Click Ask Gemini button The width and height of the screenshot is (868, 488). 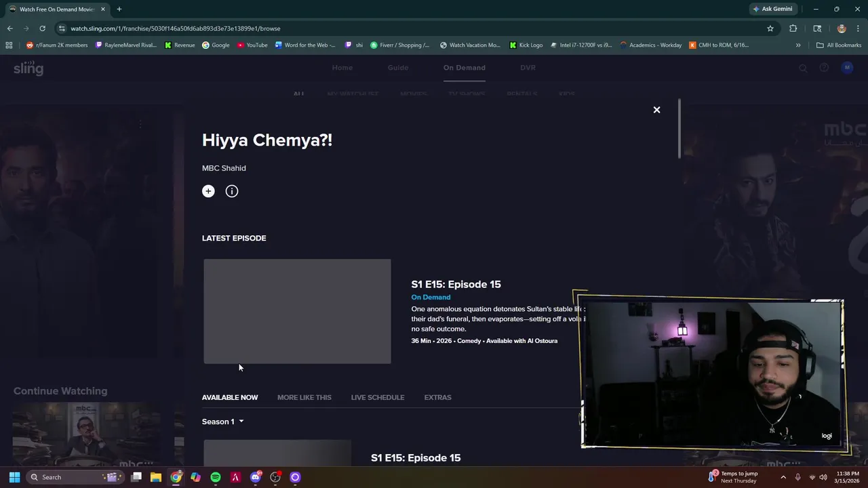click(x=772, y=9)
